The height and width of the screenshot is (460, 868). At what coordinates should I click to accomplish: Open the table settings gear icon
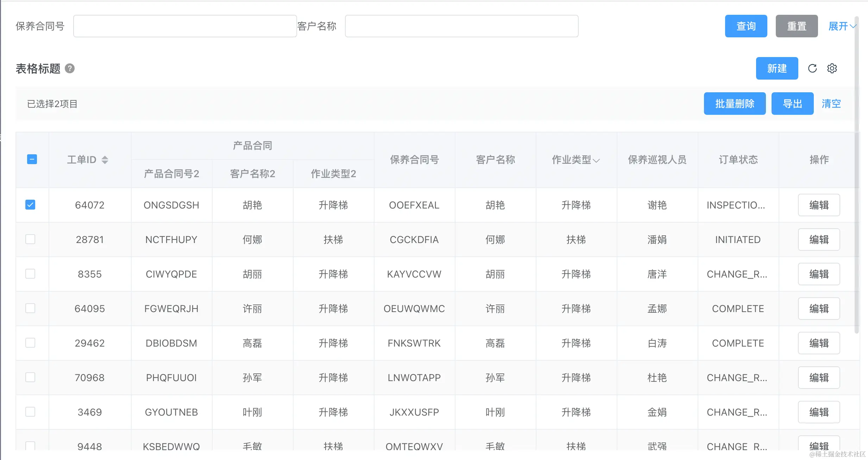tap(832, 68)
